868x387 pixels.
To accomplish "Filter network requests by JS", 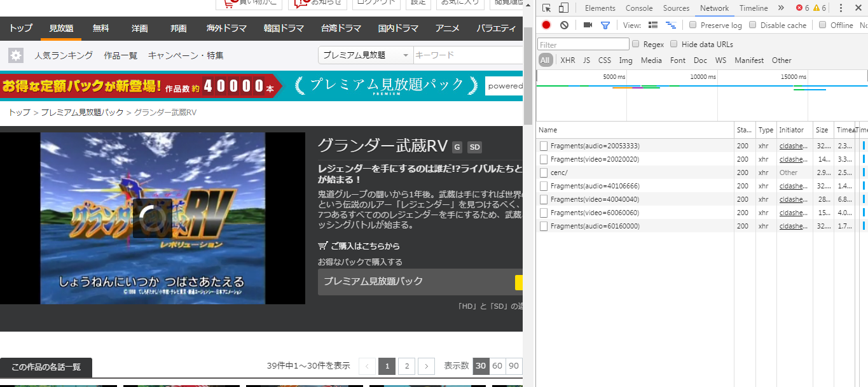I will 586,60.
